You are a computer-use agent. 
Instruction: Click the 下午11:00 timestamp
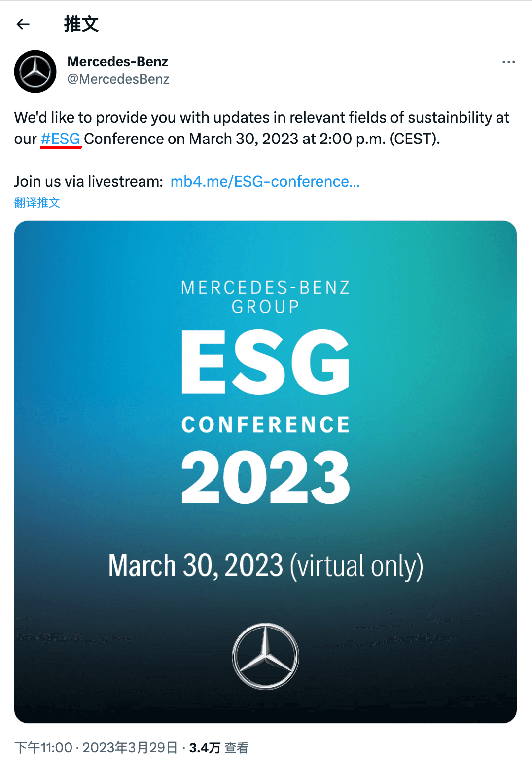43,748
